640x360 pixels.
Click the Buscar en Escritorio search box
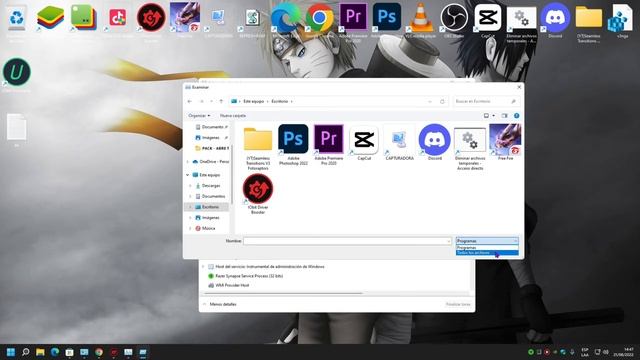click(x=486, y=101)
